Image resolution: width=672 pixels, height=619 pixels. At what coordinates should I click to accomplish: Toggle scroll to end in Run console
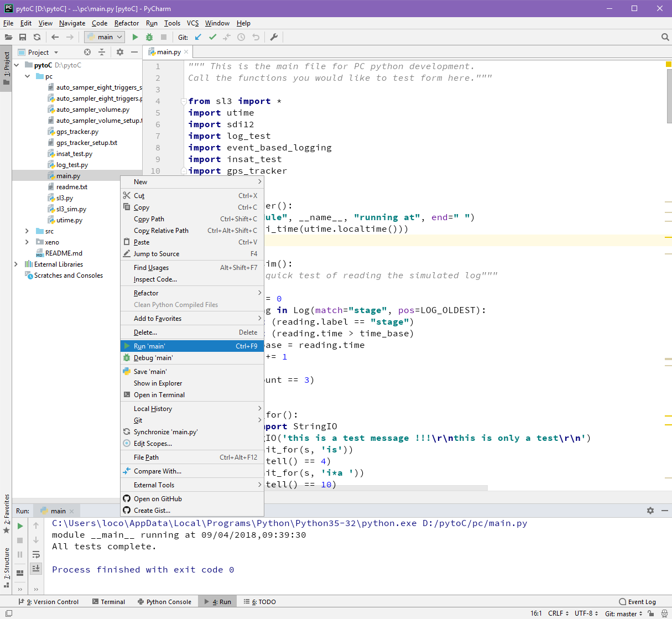(x=36, y=568)
